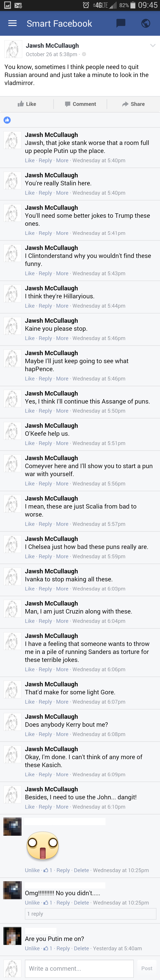Image resolution: width=160 pixels, height=980 pixels.
Task: Tap the post privacy gear icon
Action: (x=84, y=54)
